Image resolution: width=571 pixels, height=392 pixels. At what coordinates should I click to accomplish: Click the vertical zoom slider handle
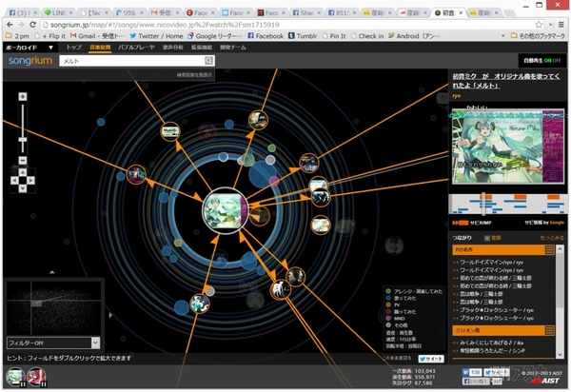(23, 140)
